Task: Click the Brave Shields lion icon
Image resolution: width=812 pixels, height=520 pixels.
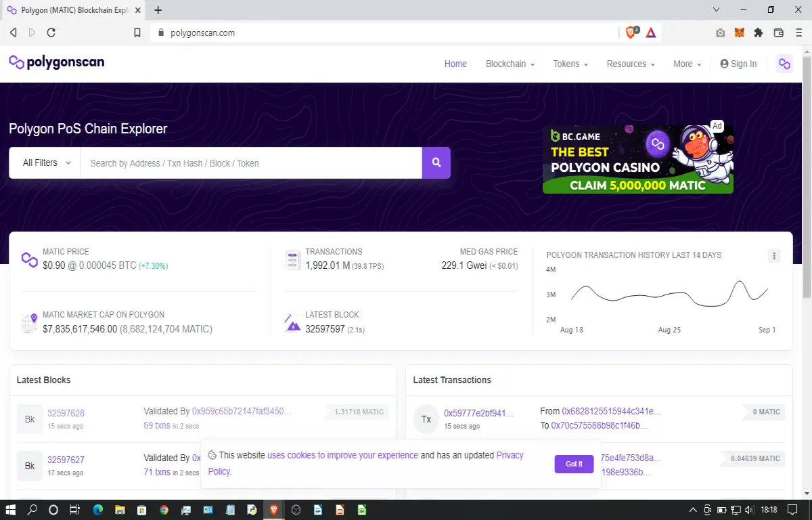Action: (x=632, y=32)
